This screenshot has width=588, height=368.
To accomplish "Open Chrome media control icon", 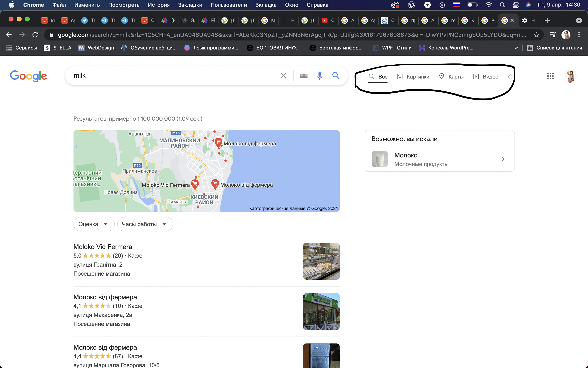I will point(552,35).
